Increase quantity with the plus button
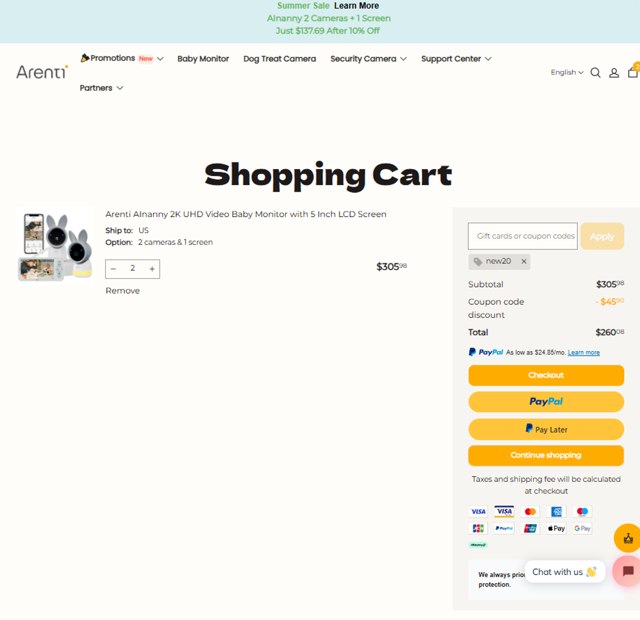This screenshot has width=640, height=620. click(152, 269)
